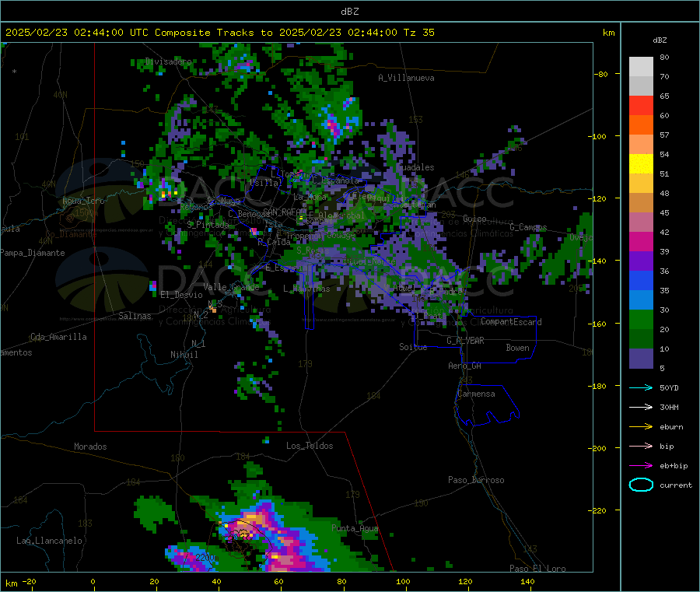Viewport: 700px width, 592px height.
Task: Click the '-80' km tick on right axis
Action: pyautogui.click(x=600, y=74)
